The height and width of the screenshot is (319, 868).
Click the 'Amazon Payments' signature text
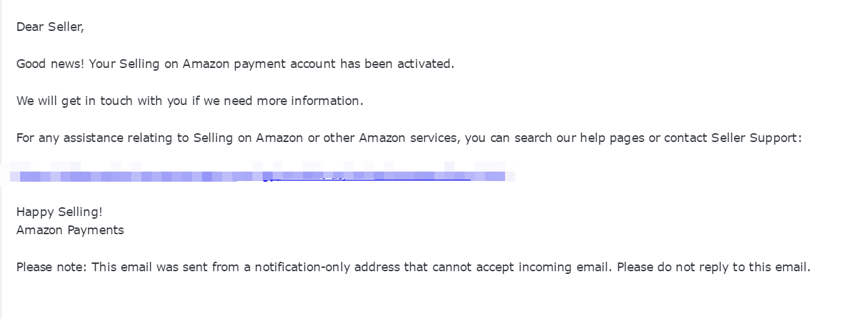(70, 230)
